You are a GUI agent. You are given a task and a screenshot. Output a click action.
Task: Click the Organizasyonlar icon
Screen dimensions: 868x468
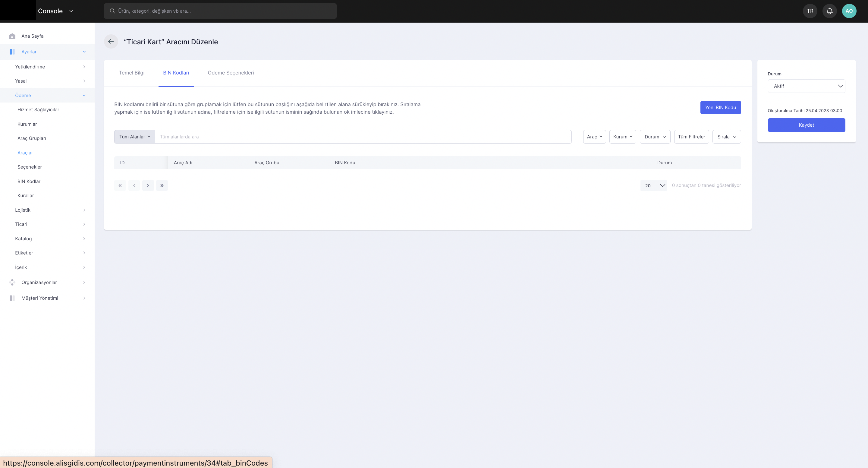click(x=12, y=282)
